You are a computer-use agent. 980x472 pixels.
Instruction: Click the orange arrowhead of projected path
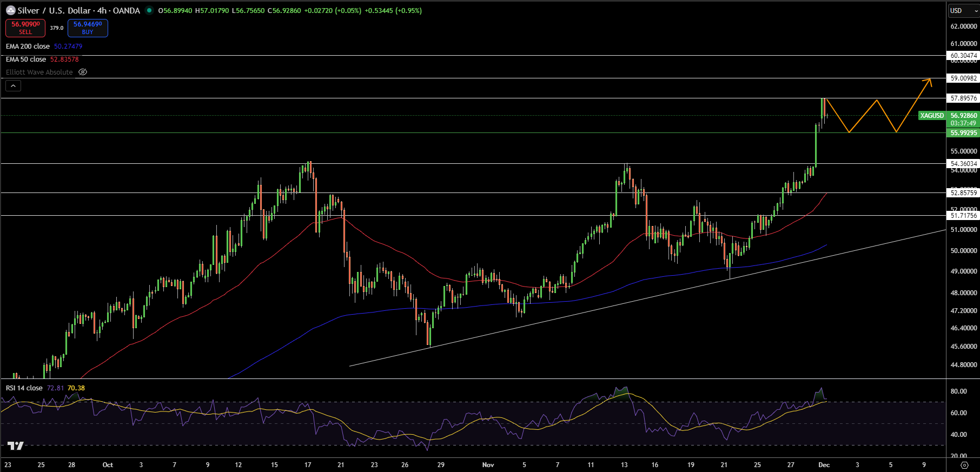(929, 81)
